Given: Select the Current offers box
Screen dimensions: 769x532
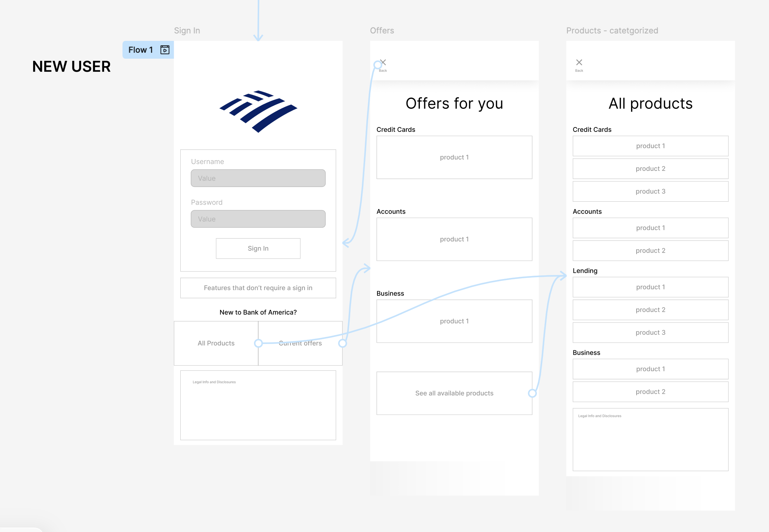Looking at the screenshot, I should (300, 353).
